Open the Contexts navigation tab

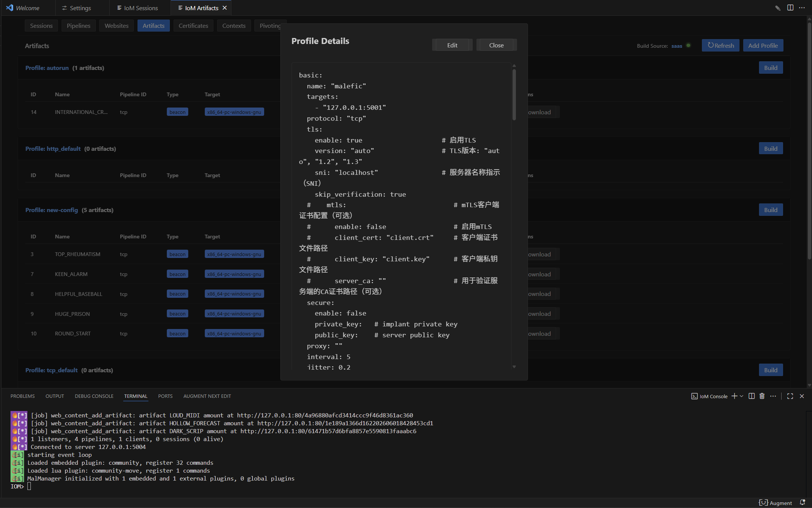[234, 26]
